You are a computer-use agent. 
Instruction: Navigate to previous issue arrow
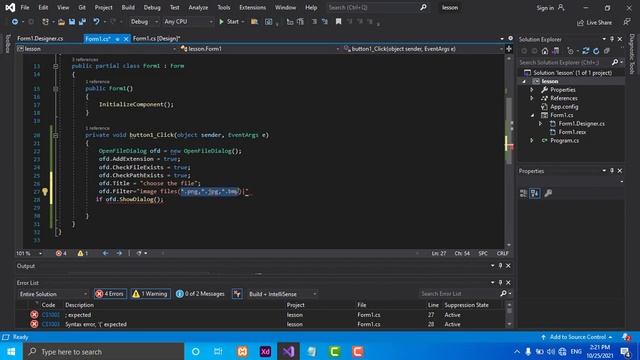(x=105, y=253)
